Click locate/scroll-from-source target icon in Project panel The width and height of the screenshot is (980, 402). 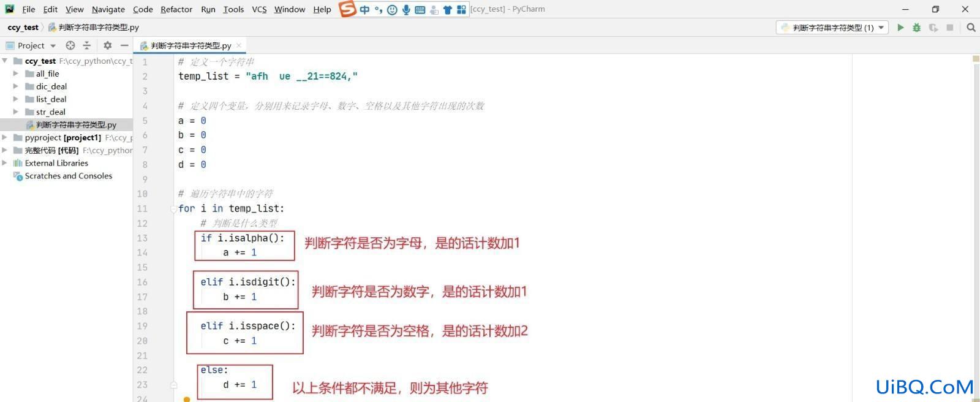click(x=70, y=45)
